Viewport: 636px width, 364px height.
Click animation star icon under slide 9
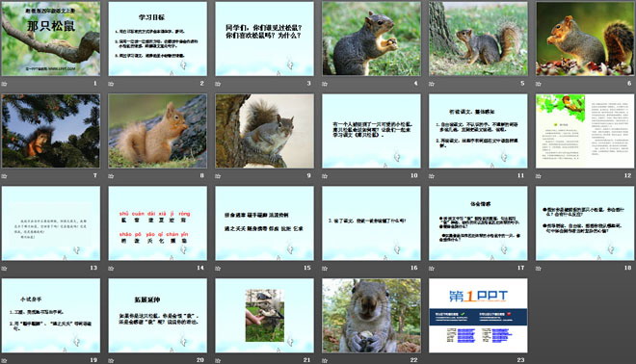pyautogui.click(x=218, y=176)
